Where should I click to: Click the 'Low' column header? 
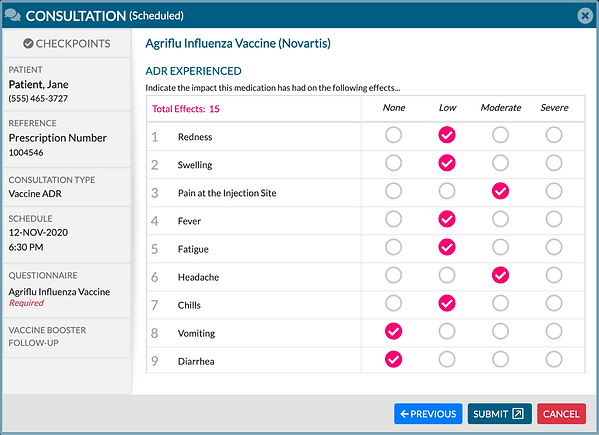tap(447, 108)
